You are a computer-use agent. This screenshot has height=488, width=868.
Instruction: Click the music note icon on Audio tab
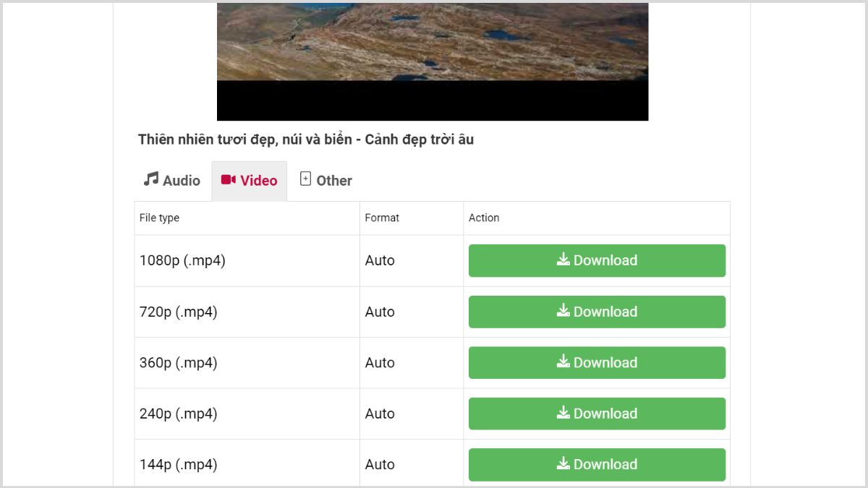[x=150, y=180]
